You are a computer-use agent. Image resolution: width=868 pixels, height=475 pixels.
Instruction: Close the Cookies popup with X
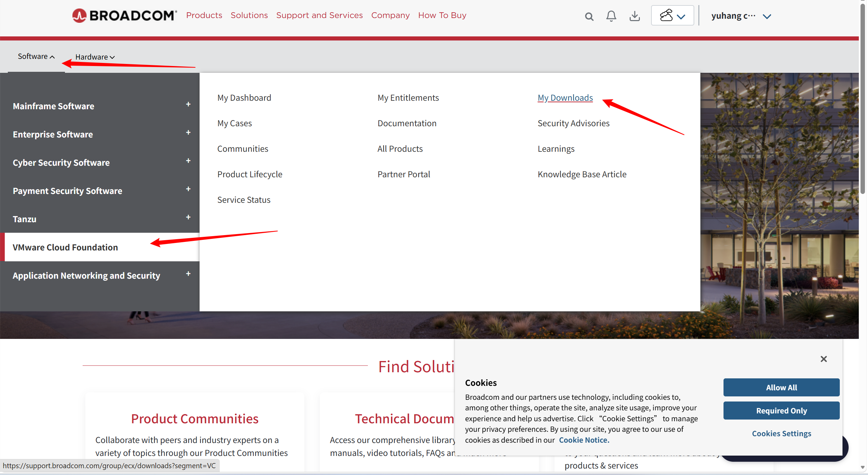823,359
